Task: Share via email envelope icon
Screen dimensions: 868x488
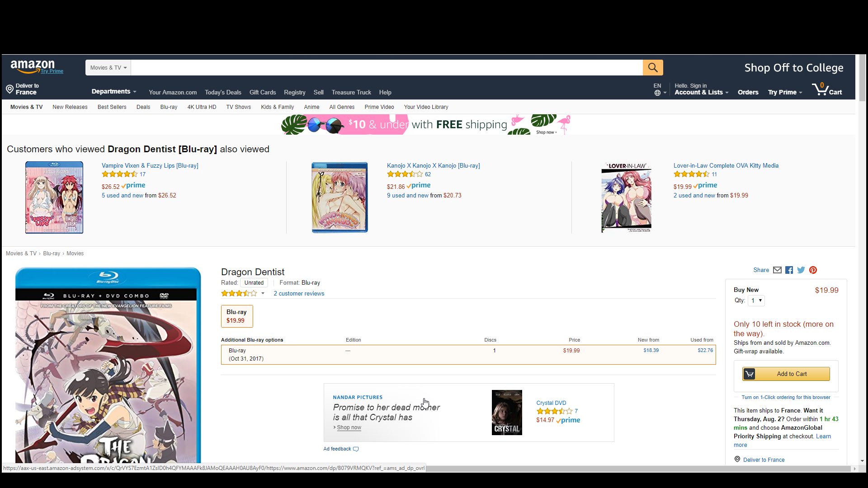Action: [x=777, y=270]
